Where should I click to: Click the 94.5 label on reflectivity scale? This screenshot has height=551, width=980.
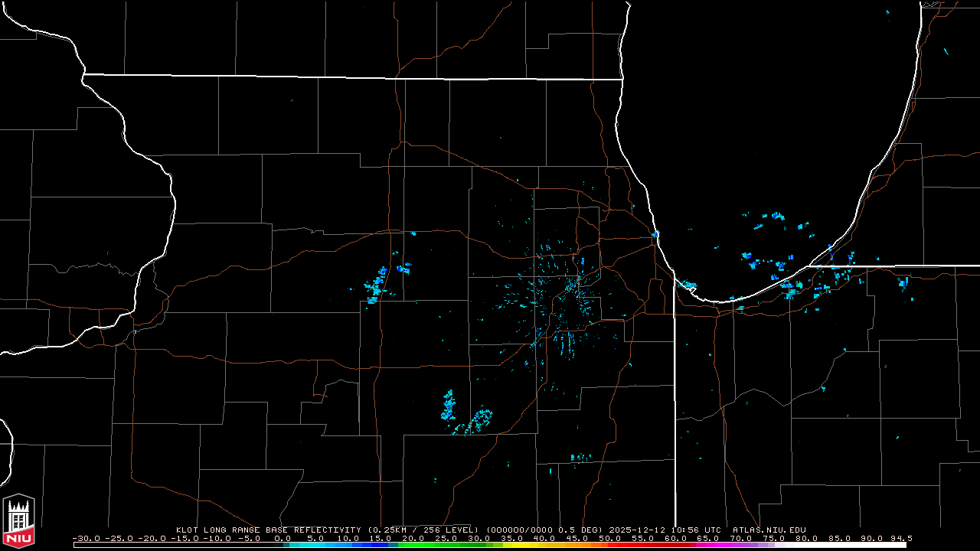pyautogui.click(x=900, y=538)
